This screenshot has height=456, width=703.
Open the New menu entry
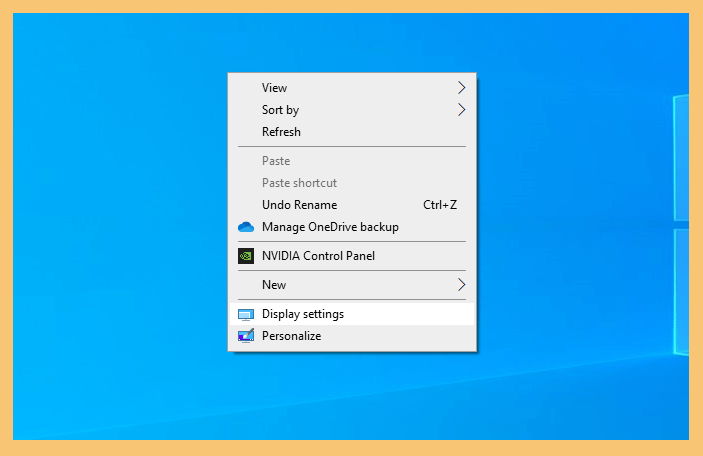click(x=352, y=285)
